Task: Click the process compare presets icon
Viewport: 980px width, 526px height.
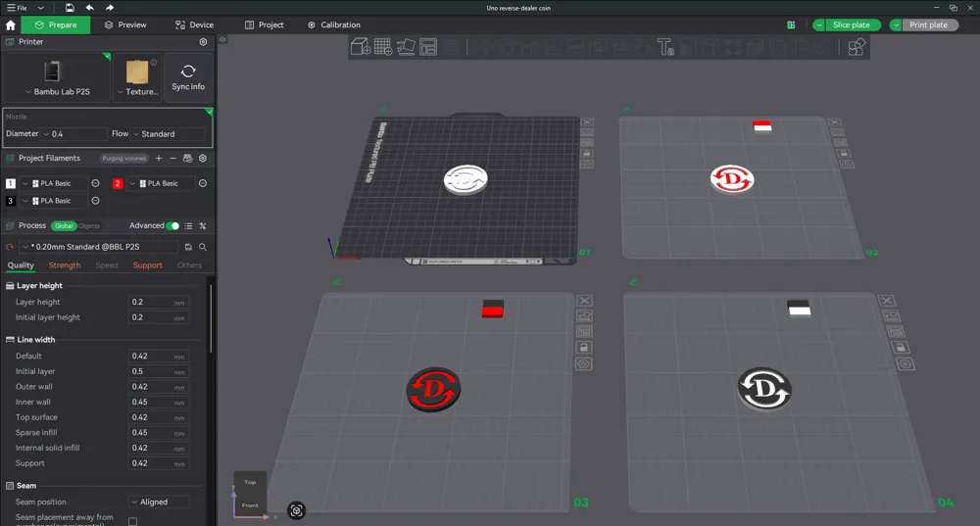Action: coord(203,225)
